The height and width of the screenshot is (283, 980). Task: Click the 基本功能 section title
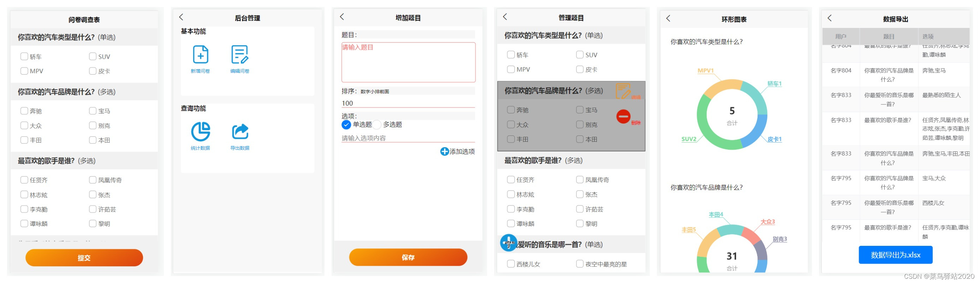click(193, 31)
